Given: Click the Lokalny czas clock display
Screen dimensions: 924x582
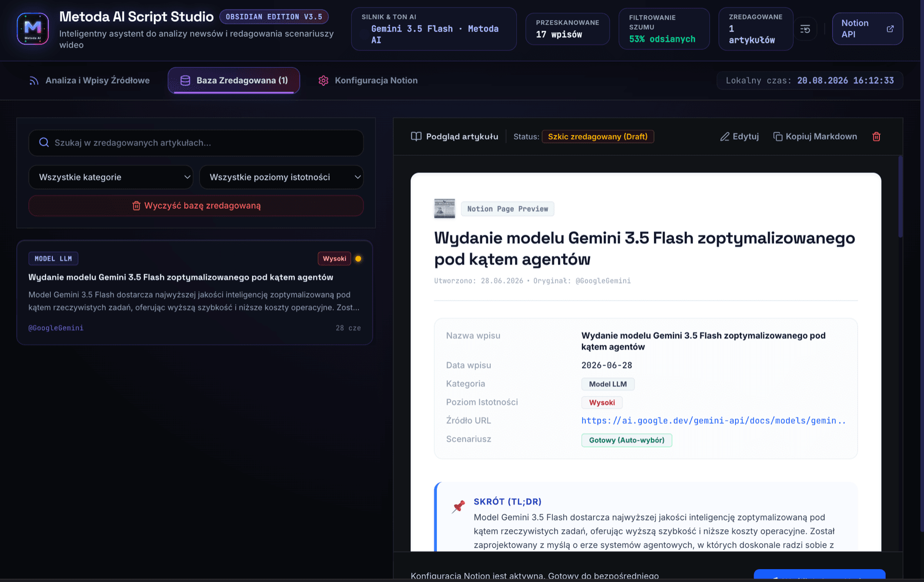Looking at the screenshot, I should coord(810,81).
